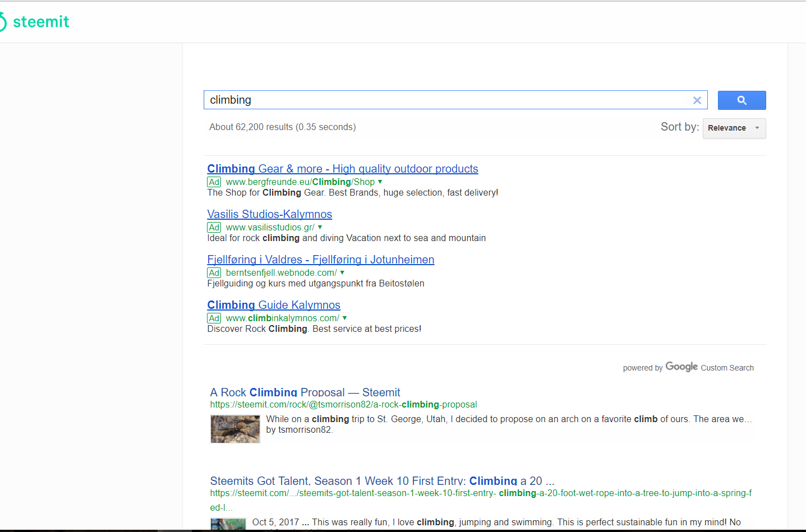This screenshot has height=532, width=806.
Task: Open Climbing Guide Kalymnos ad link
Action: 274,305
